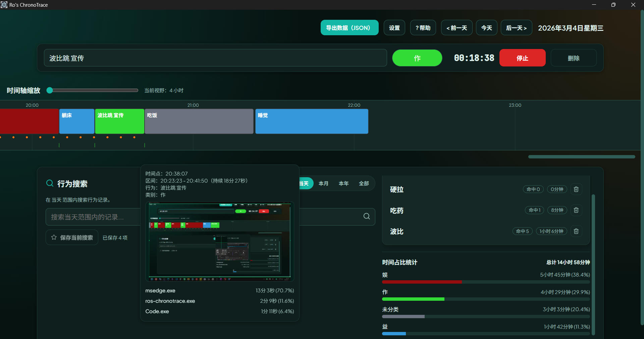
Task: Switch search range to 当天
Action: click(306, 184)
